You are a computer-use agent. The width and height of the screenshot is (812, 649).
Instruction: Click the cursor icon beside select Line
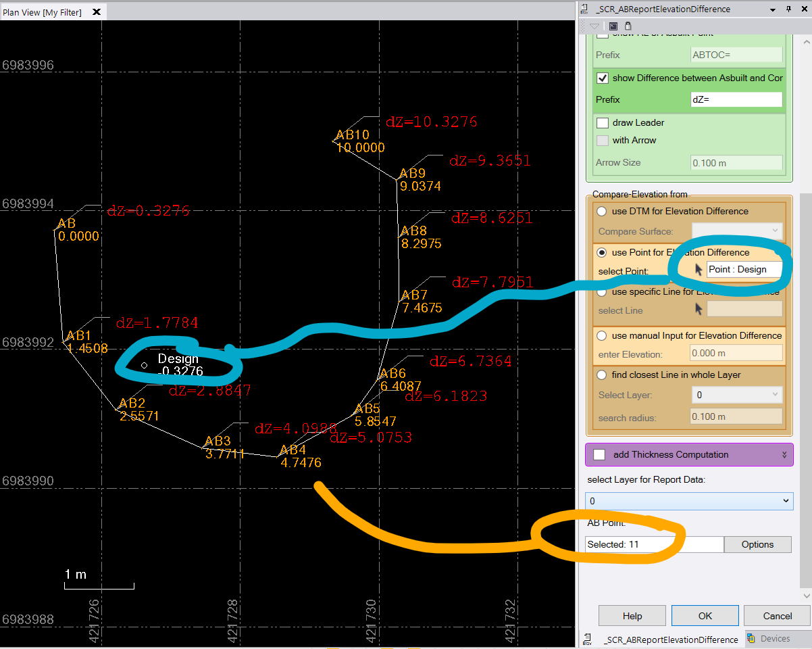[699, 310]
